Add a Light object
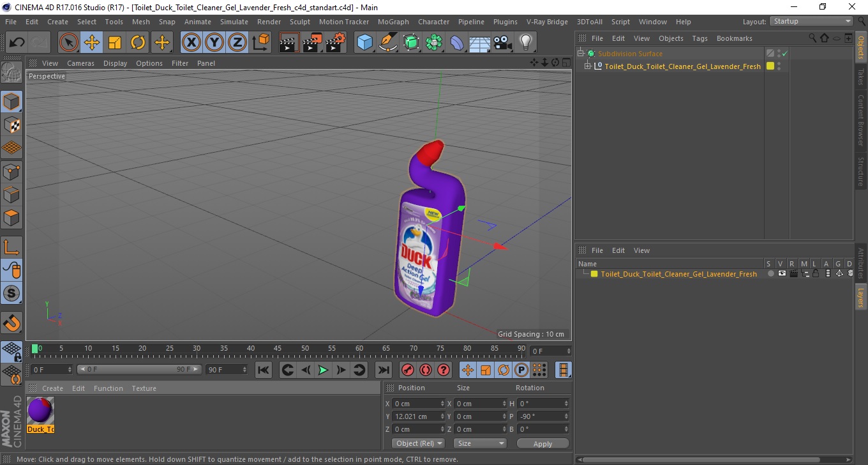Viewport: 868px width, 465px height. pos(525,43)
